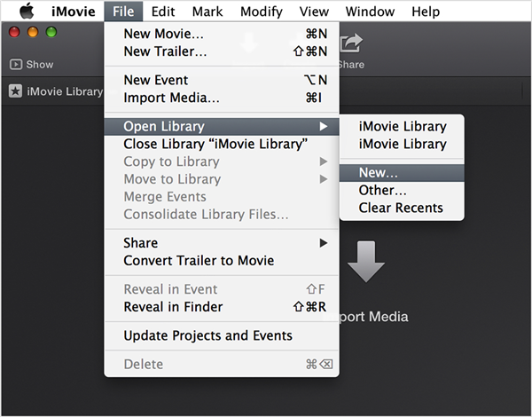Expand the Share submenu in File menu

click(x=222, y=243)
